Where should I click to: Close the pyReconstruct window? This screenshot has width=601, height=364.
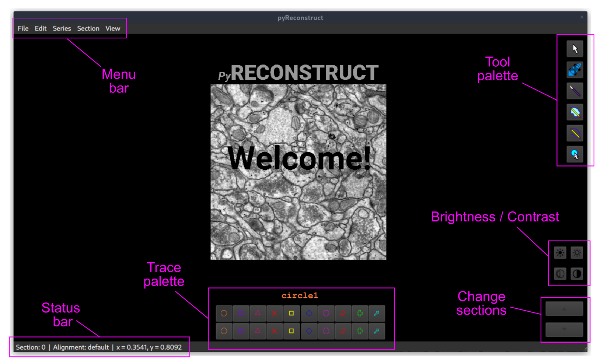point(582,17)
